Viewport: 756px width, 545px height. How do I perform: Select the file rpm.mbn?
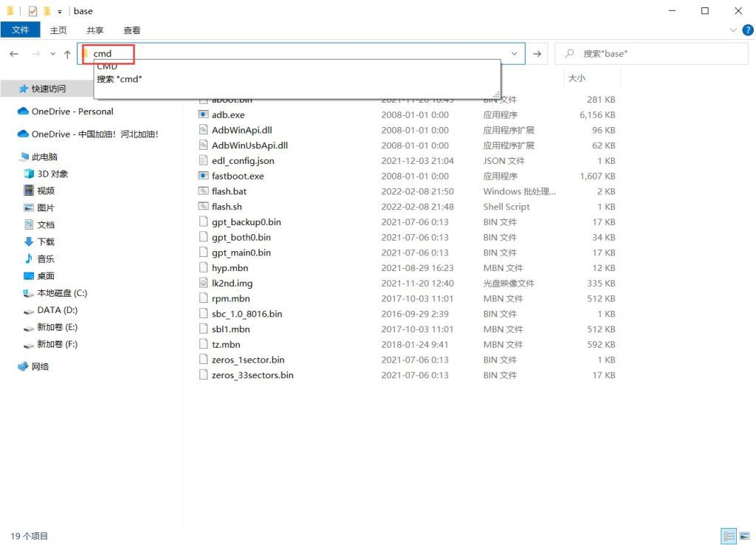point(230,298)
